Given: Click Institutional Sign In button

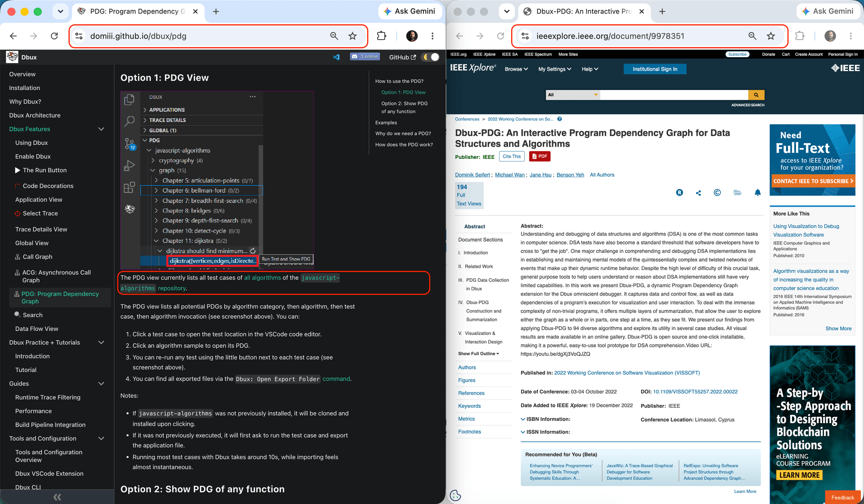Looking at the screenshot, I should click(655, 69).
